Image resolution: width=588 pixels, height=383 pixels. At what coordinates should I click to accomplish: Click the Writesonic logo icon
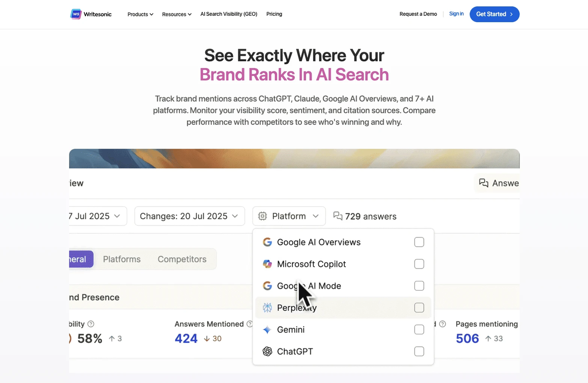76,14
